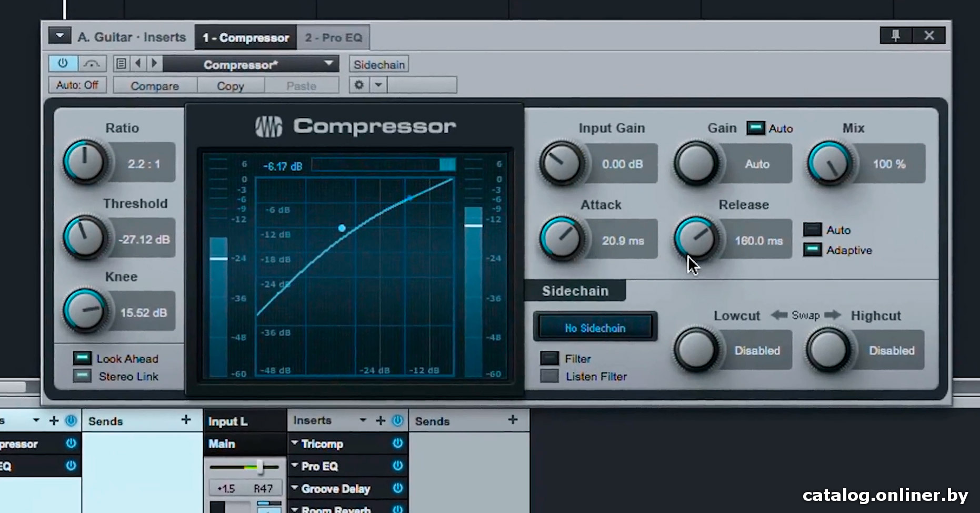
Task: Click the Attack value 20.9 ms
Action: click(623, 241)
